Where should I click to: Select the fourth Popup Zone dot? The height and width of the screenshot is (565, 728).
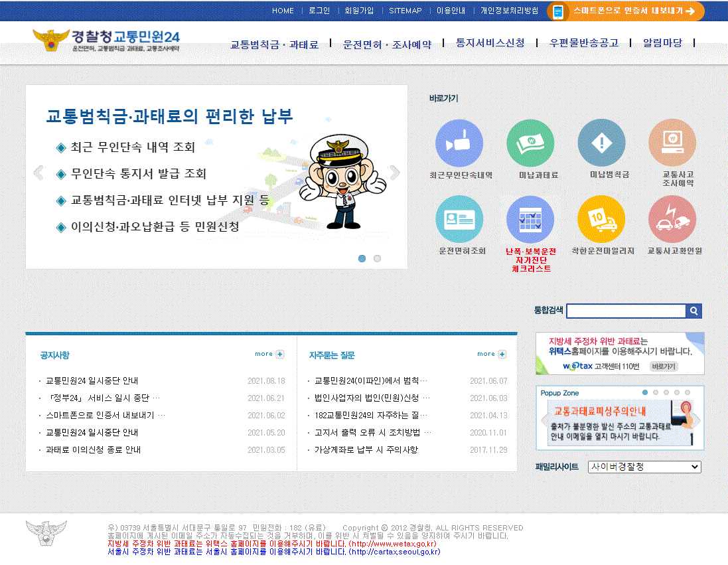[x=677, y=392]
